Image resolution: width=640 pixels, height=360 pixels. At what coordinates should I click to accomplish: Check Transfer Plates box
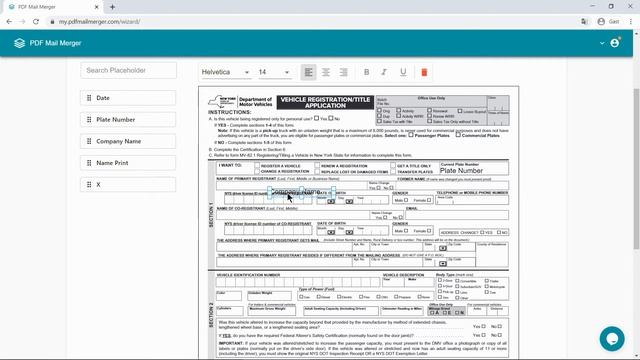[x=393, y=172]
